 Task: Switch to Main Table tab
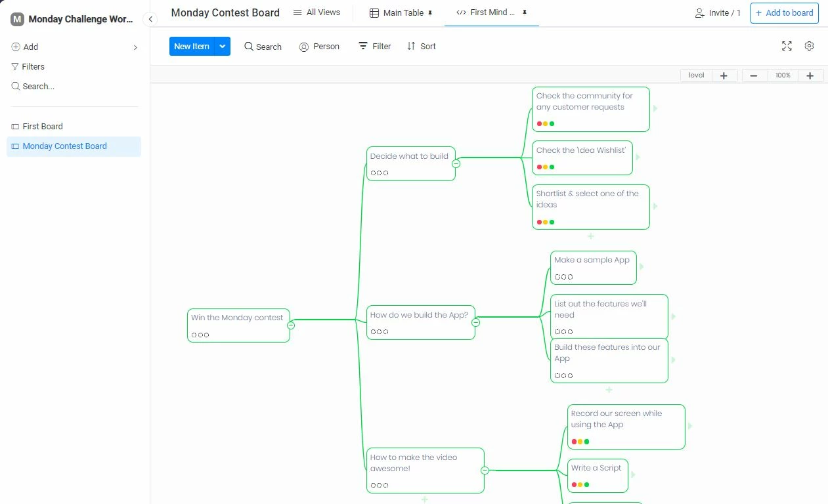pos(397,12)
